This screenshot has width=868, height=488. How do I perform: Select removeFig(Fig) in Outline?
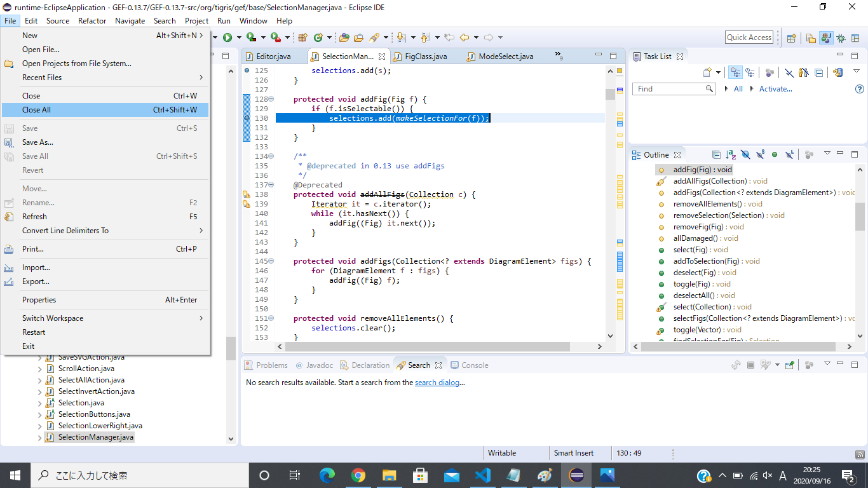(x=709, y=227)
